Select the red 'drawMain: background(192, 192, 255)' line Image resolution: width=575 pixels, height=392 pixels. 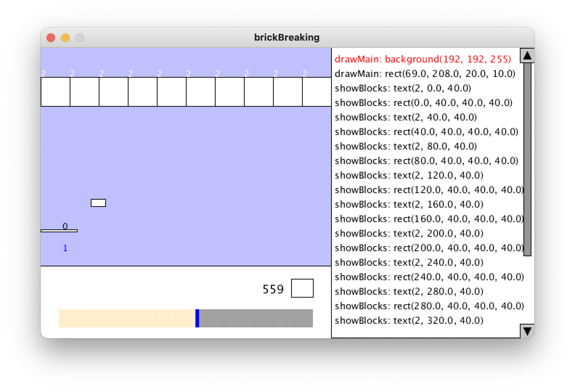[423, 59]
